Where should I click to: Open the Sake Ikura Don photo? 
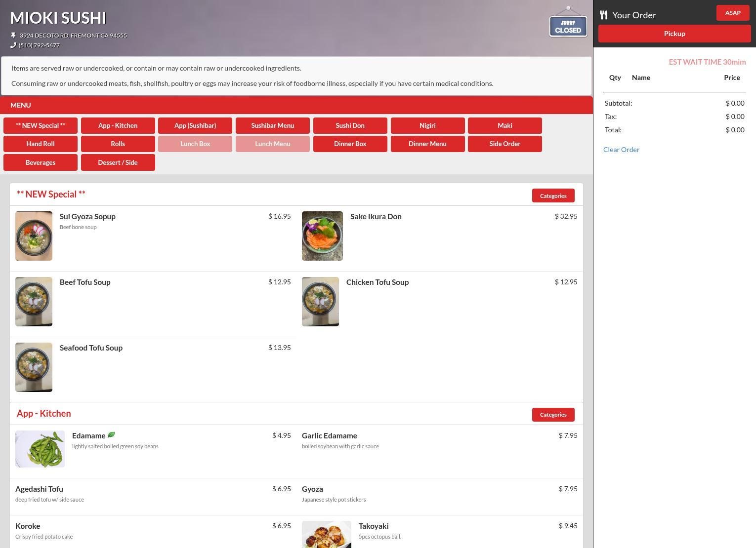tap(322, 236)
